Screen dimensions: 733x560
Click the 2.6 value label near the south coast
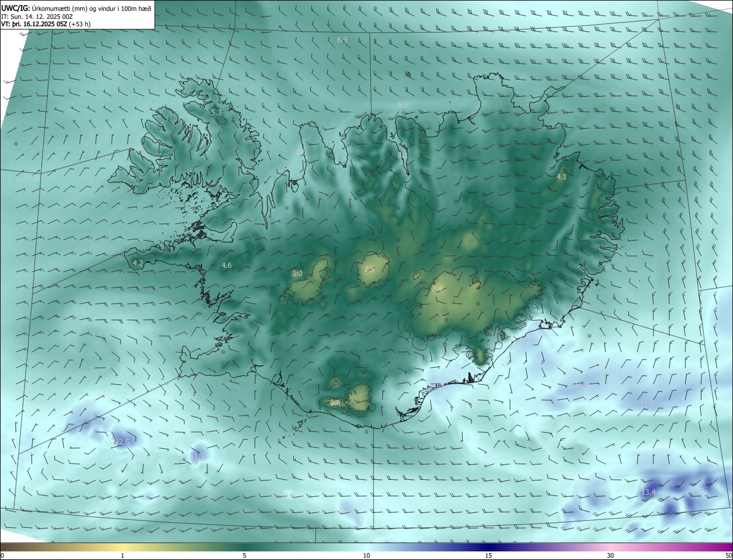(x=335, y=404)
